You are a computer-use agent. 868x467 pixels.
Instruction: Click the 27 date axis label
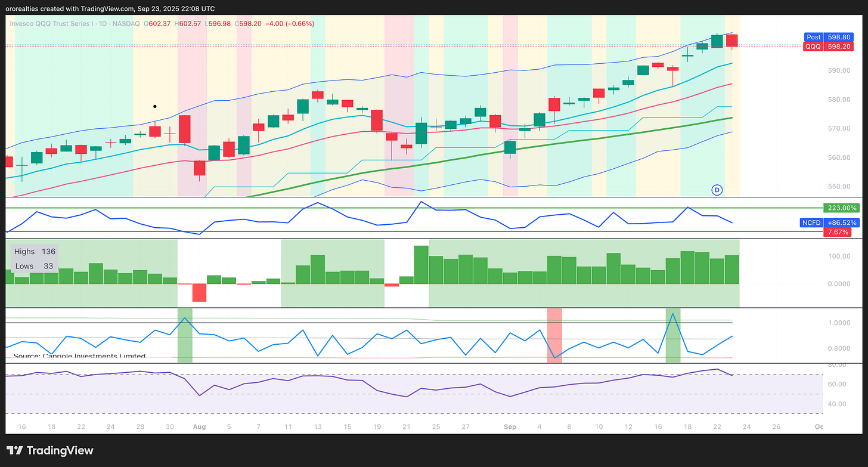[x=465, y=427]
